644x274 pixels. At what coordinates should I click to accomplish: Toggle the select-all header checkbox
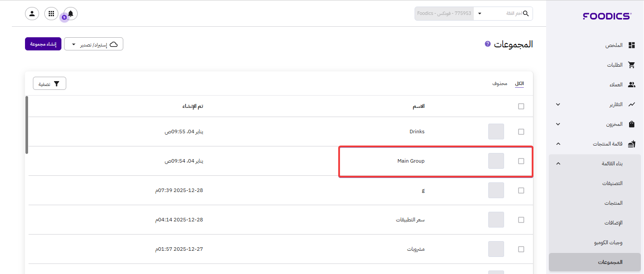[521, 106]
